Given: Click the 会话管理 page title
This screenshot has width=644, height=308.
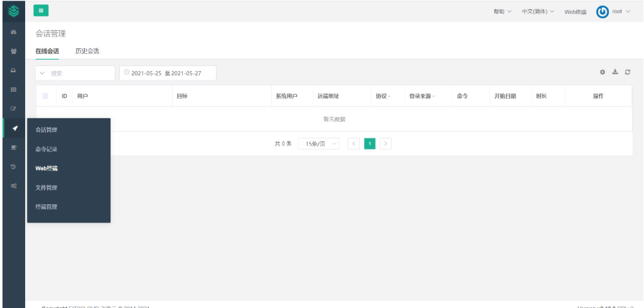Looking at the screenshot, I should (50, 34).
